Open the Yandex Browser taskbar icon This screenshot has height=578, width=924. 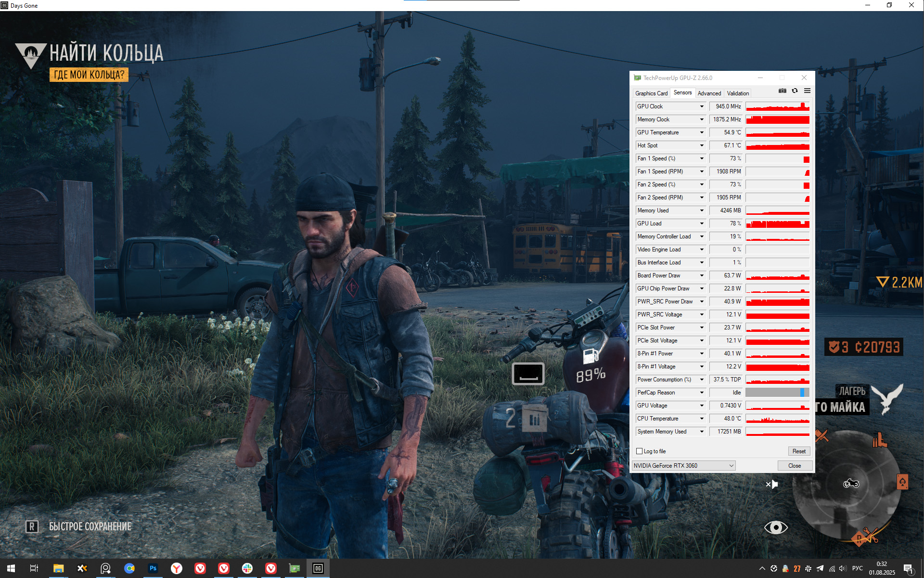point(177,568)
